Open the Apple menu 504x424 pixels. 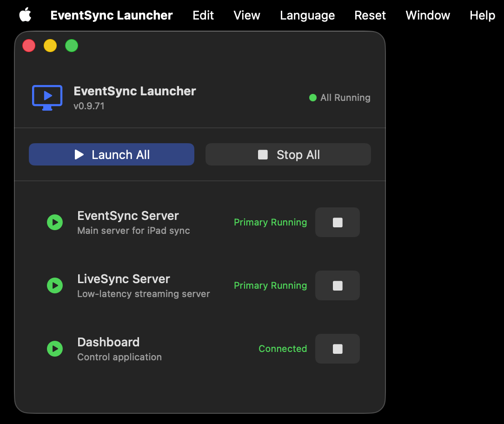[x=25, y=15]
